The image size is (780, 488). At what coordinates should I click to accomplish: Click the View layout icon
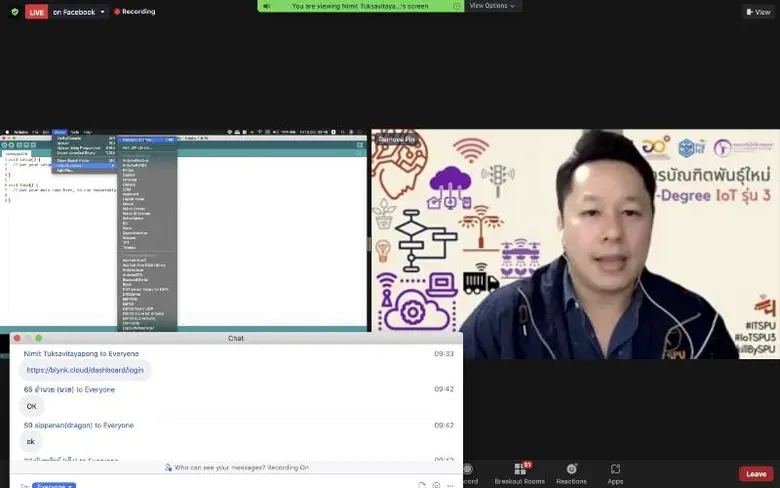tap(757, 12)
